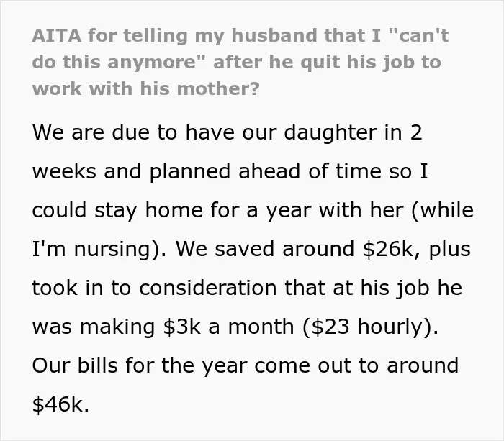Click the final '$46k.' amount

tap(60, 404)
